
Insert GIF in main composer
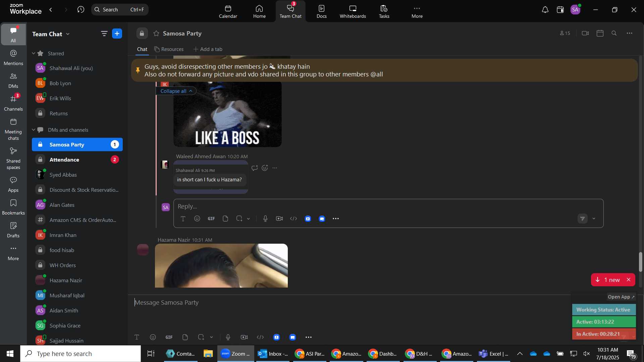pos(169,337)
